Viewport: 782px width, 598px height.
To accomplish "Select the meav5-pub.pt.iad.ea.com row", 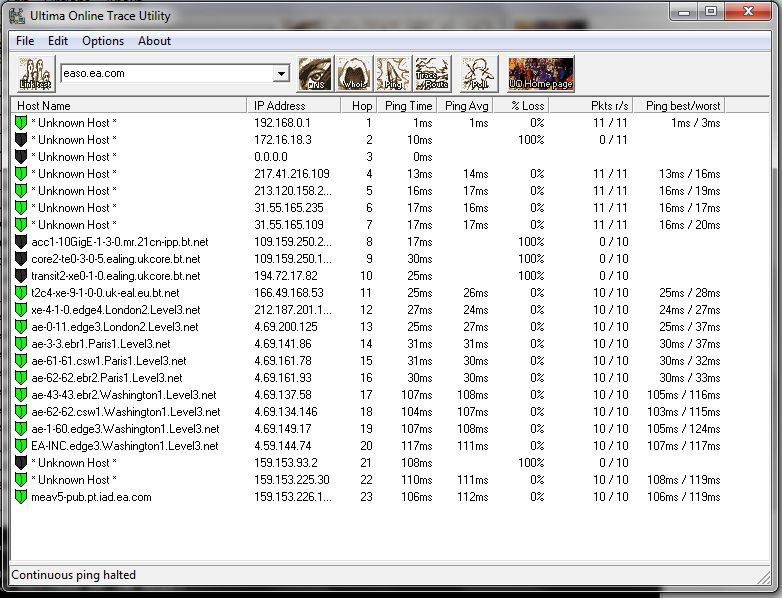I will (x=368, y=497).
